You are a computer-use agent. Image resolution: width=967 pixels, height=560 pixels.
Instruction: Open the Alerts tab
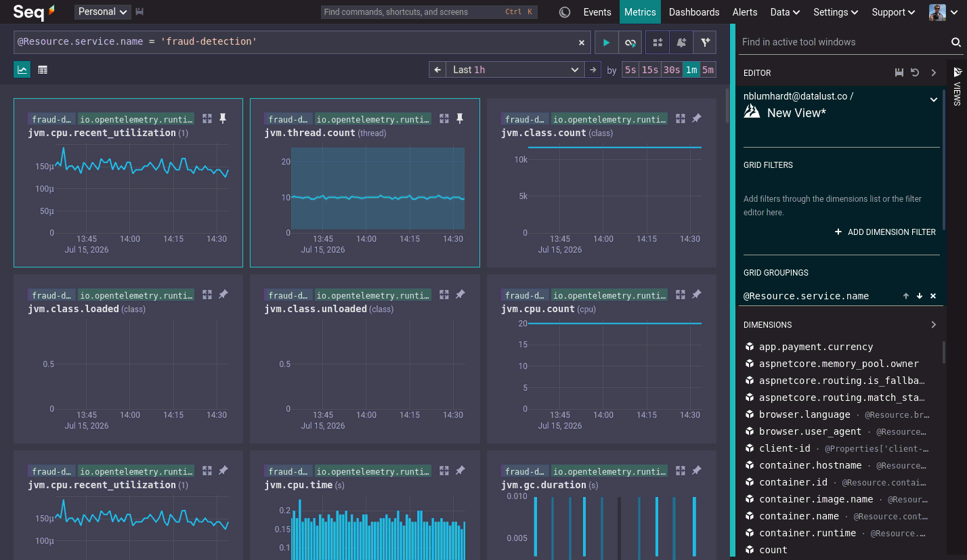click(745, 12)
